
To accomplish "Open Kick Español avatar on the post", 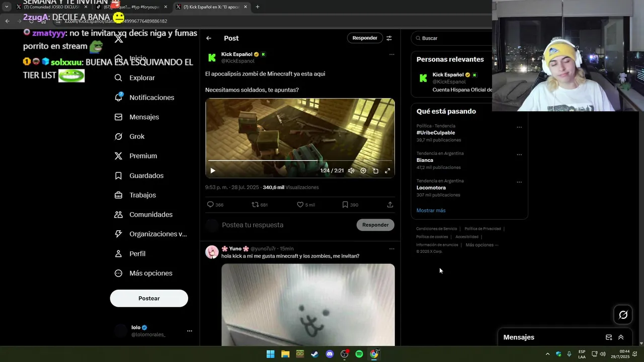I will pyautogui.click(x=212, y=58).
